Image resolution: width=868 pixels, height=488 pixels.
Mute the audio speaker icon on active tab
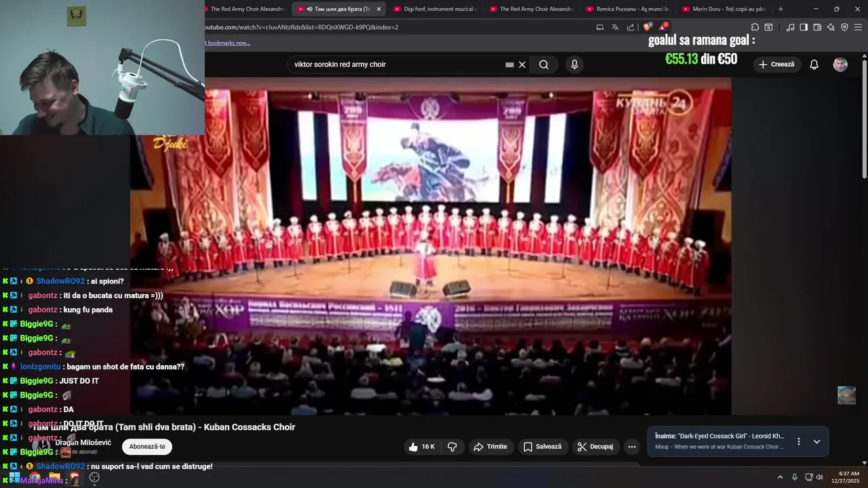[309, 9]
